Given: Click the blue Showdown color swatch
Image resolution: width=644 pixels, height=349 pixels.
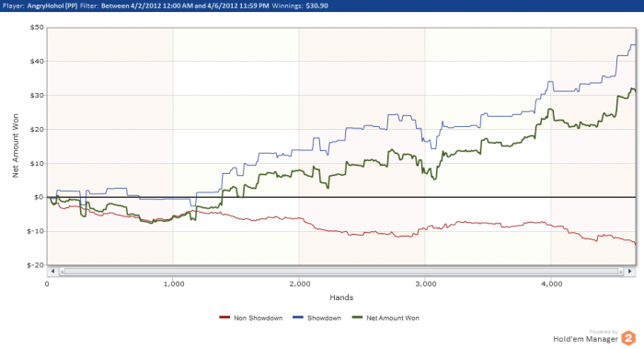Looking at the screenshot, I should tap(298, 318).
